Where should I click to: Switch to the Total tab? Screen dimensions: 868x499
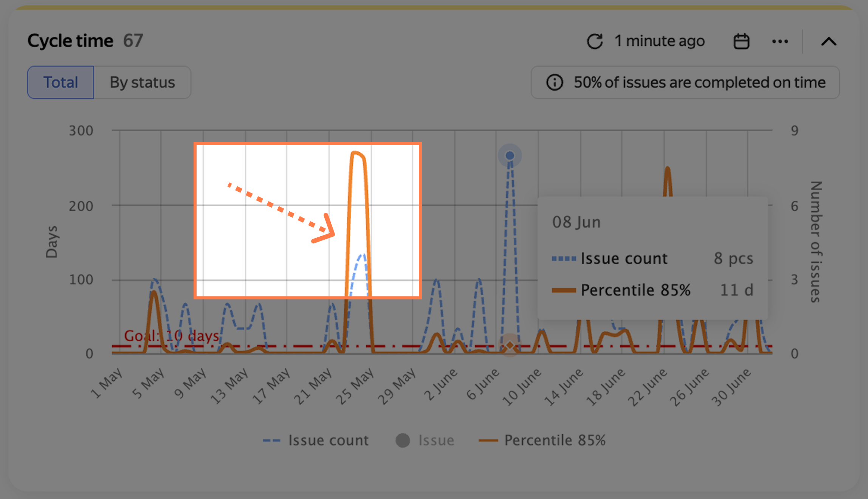60,82
